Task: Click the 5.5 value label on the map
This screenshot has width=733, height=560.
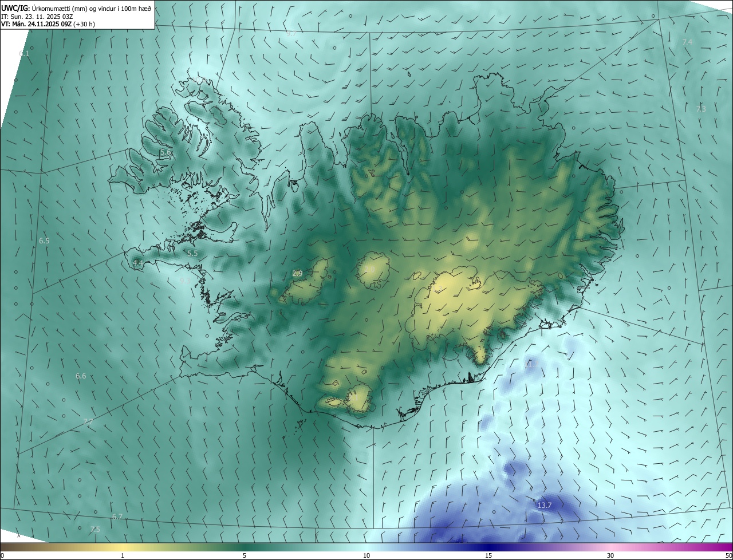Action: point(192,253)
